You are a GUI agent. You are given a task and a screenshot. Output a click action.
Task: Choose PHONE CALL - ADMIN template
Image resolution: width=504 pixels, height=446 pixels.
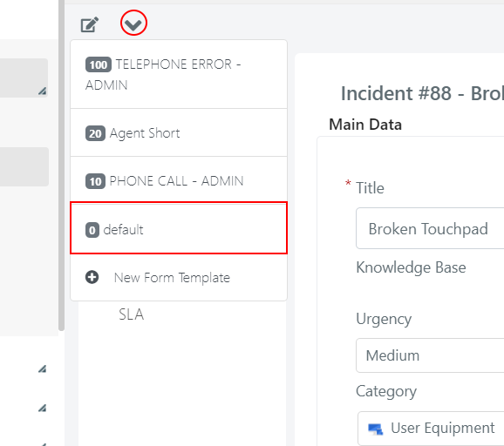click(x=179, y=181)
